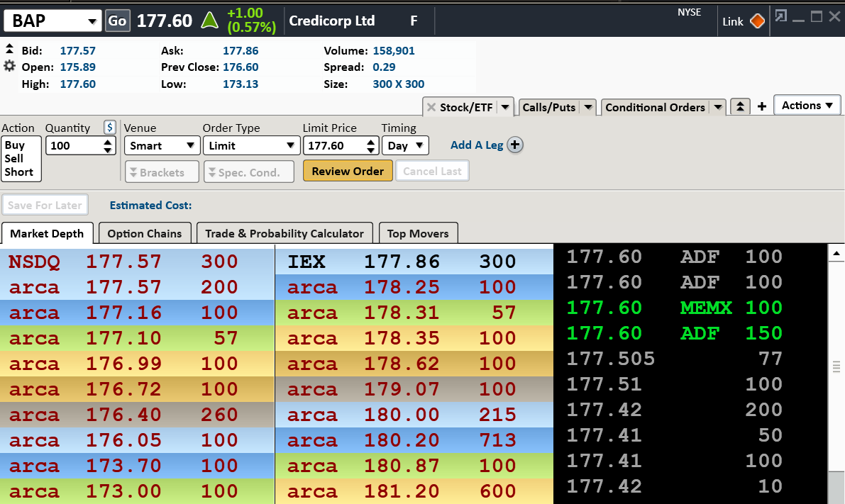Screen dimensions: 845x504
Task: Select Short in the Action list
Action: point(19,172)
